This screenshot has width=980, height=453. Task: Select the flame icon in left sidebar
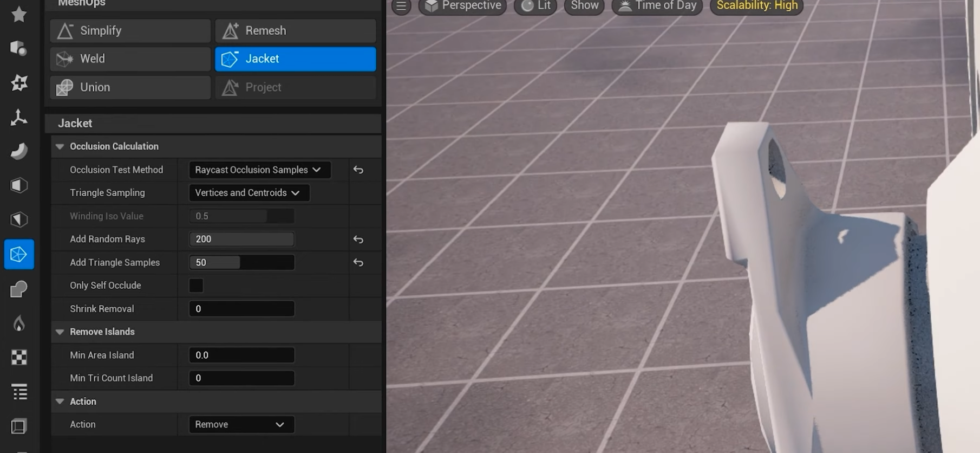19,323
